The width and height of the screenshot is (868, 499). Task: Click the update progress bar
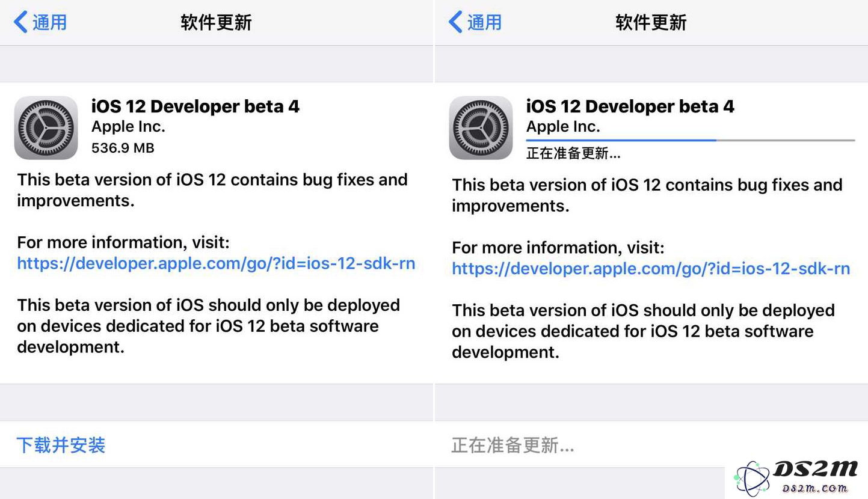click(x=691, y=140)
